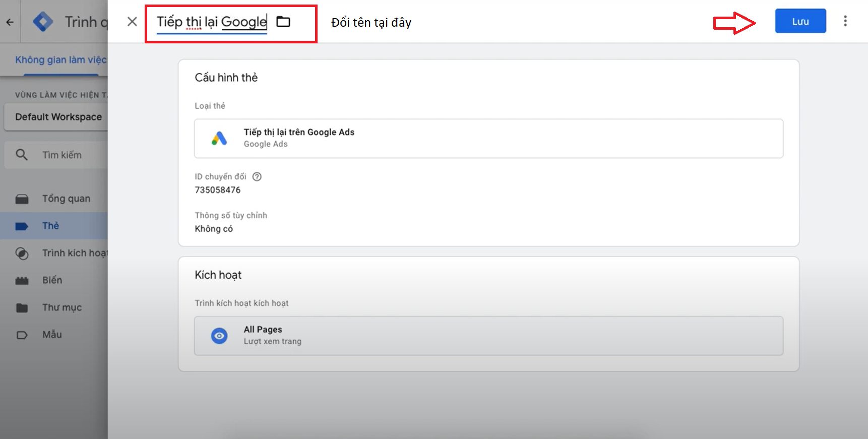
Task: Edit the tag name Tiếp thị lại Google
Action: tap(212, 22)
